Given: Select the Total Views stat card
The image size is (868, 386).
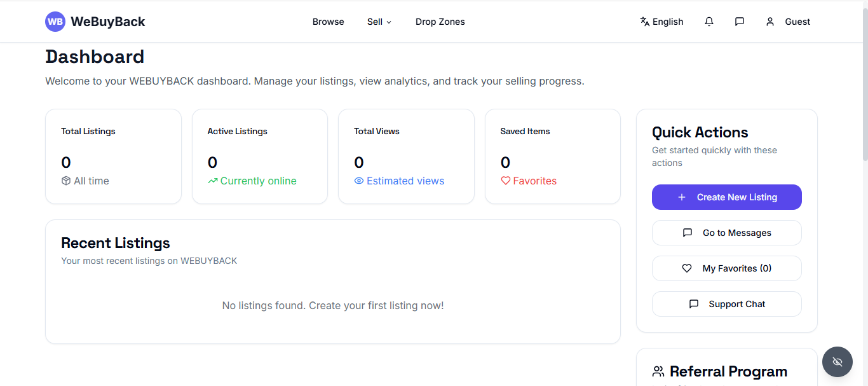Looking at the screenshot, I should pos(407,156).
